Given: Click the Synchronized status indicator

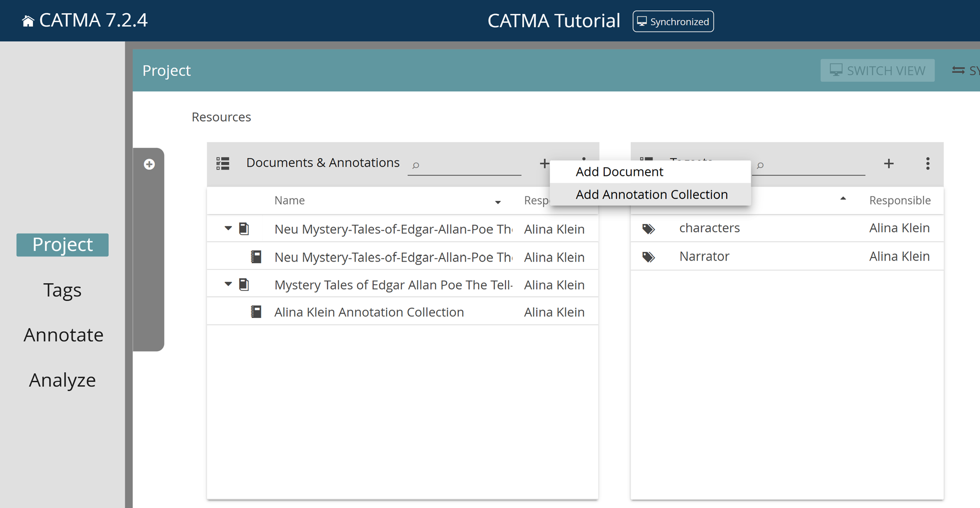Looking at the screenshot, I should [673, 21].
